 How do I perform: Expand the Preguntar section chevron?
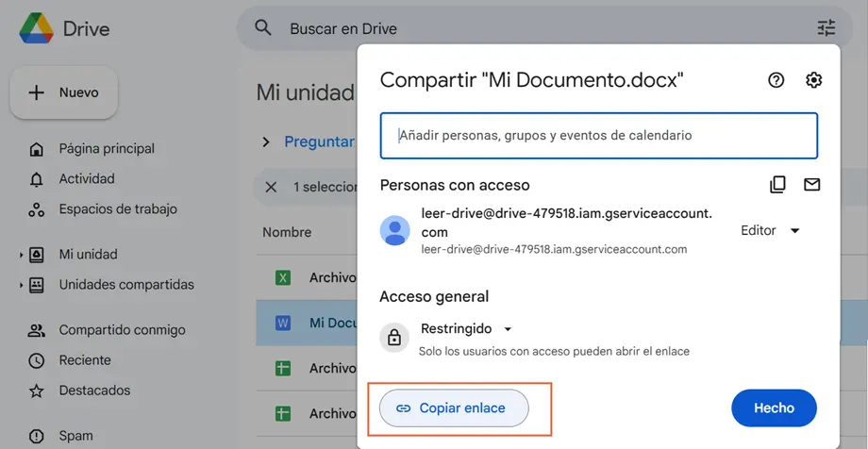(266, 142)
